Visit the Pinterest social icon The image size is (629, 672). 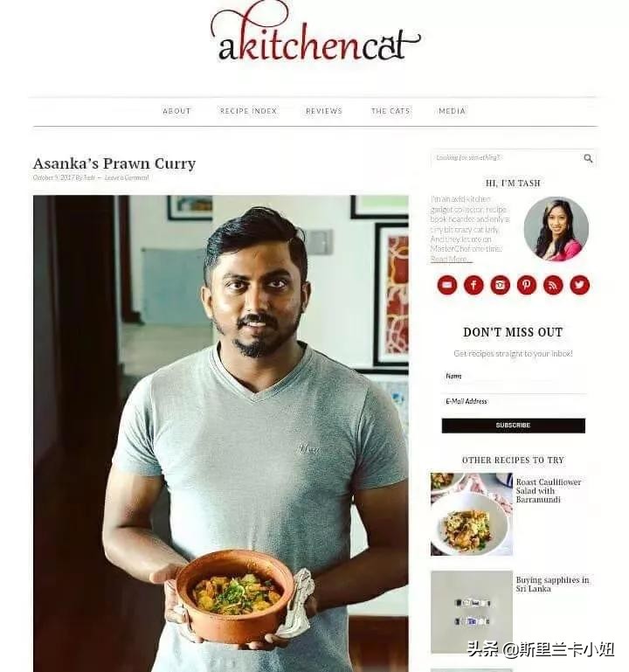pos(527,285)
